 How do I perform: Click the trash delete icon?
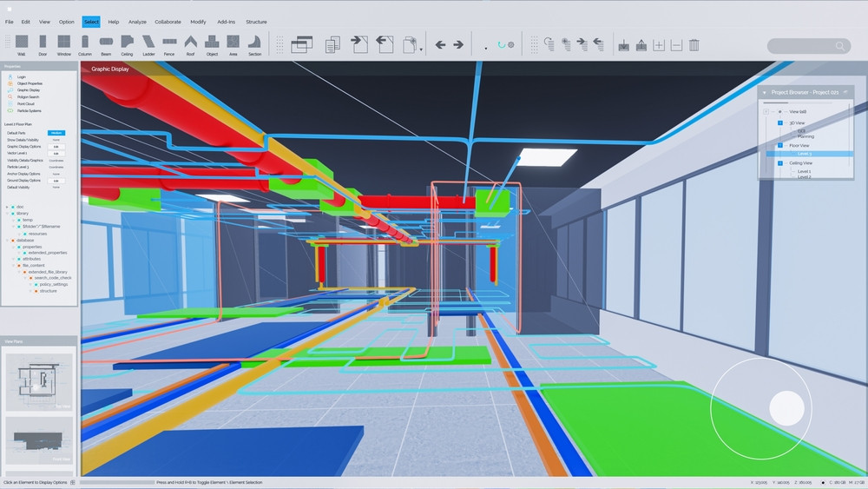click(694, 44)
